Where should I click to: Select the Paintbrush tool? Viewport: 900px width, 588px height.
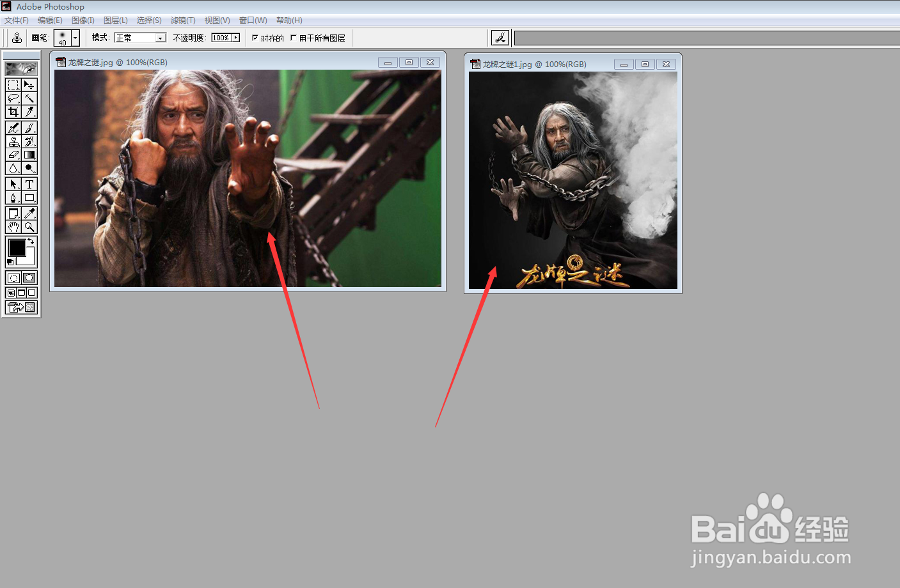[29, 128]
